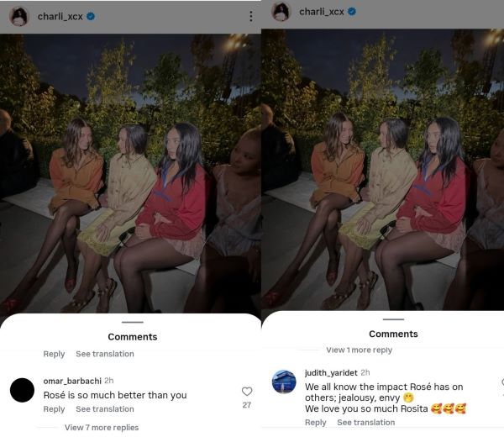Like omar_barbachi's comment with heart icon
The height and width of the screenshot is (437, 504).
point(246,392)
